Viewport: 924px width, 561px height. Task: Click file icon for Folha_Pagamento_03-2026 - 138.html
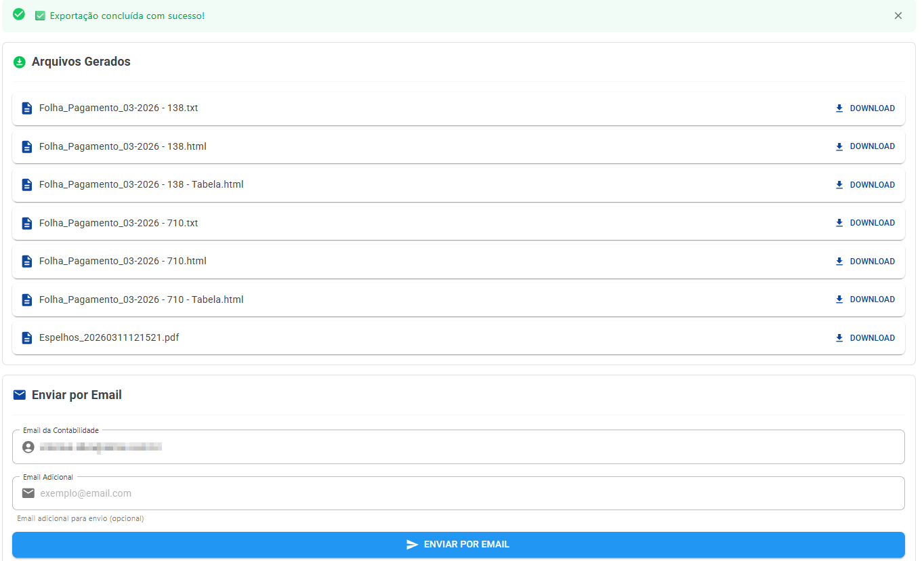coord(27,146)
